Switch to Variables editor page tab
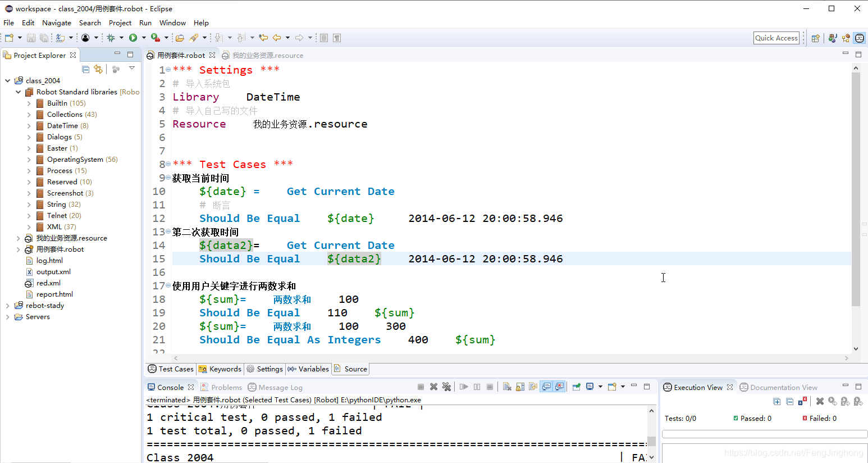Screen dimensions: 868x463 click(308, 369)
